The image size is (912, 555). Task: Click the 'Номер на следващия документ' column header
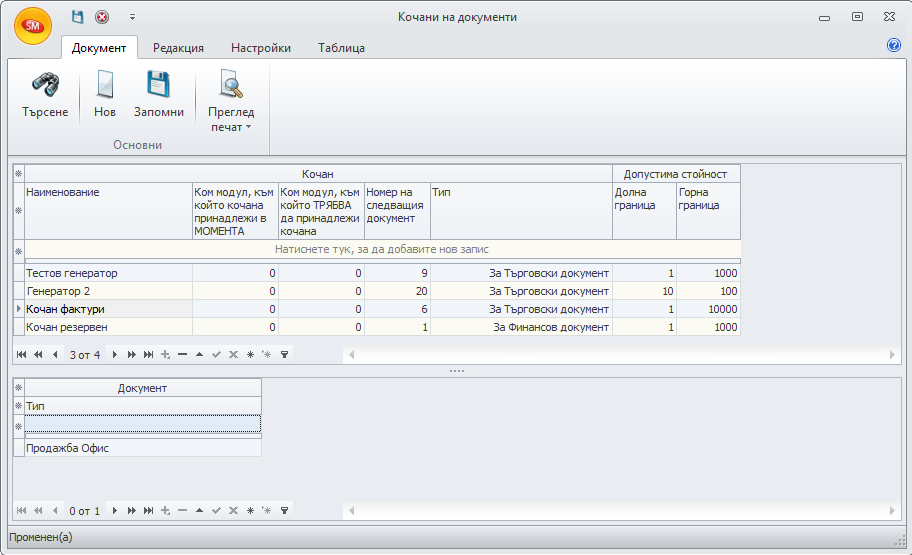[x=397, y=211]
